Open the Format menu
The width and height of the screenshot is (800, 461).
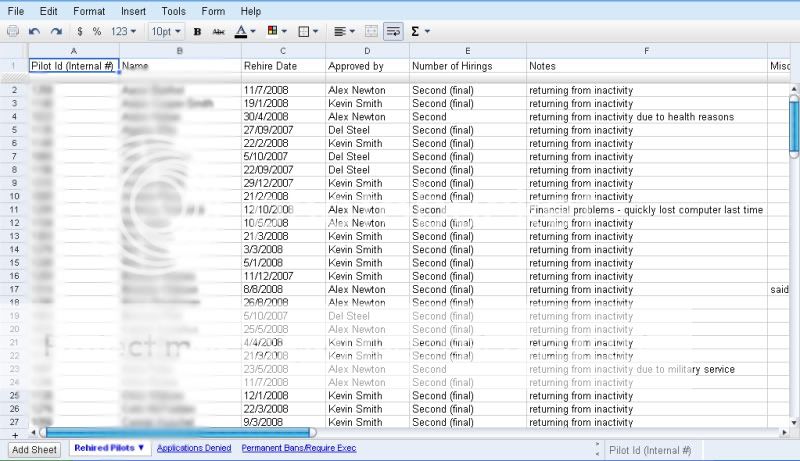89,11
